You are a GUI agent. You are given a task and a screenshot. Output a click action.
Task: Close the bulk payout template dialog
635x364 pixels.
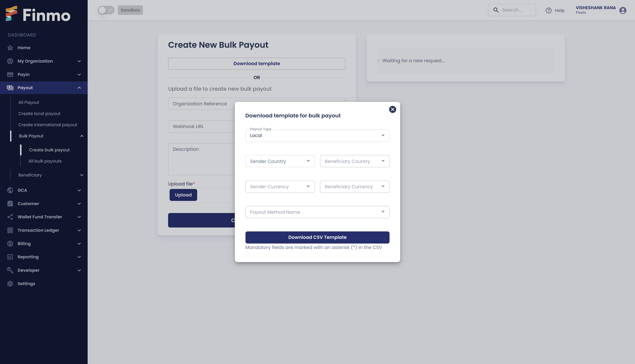point(392,110)
